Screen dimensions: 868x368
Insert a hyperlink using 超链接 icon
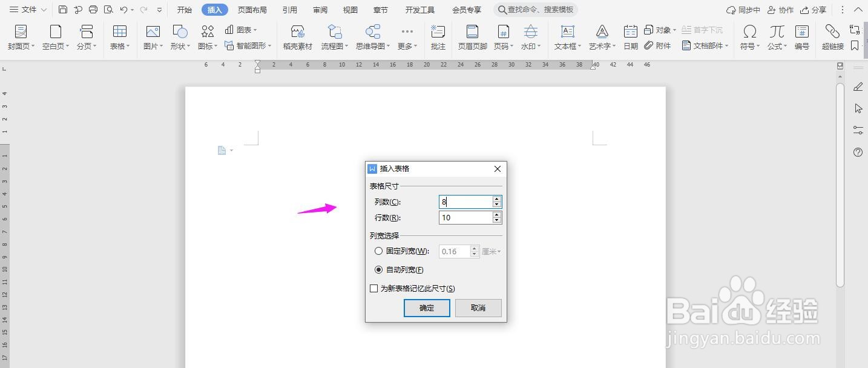point(832,33)
